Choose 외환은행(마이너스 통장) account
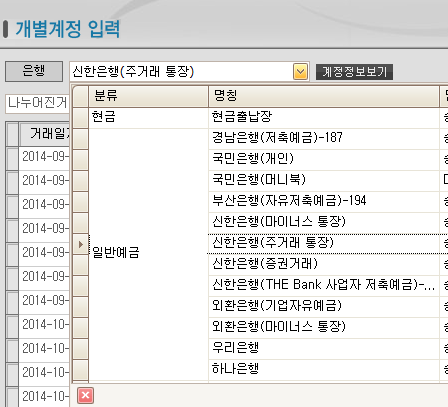Image resolution: width=448 pixels, height=407 pixels. 324,327
